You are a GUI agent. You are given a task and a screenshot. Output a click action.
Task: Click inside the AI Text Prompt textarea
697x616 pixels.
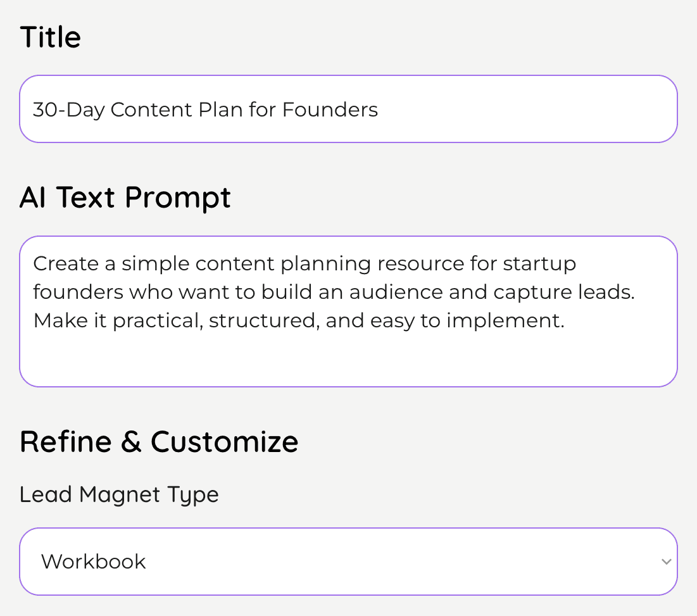click(348, 311)
